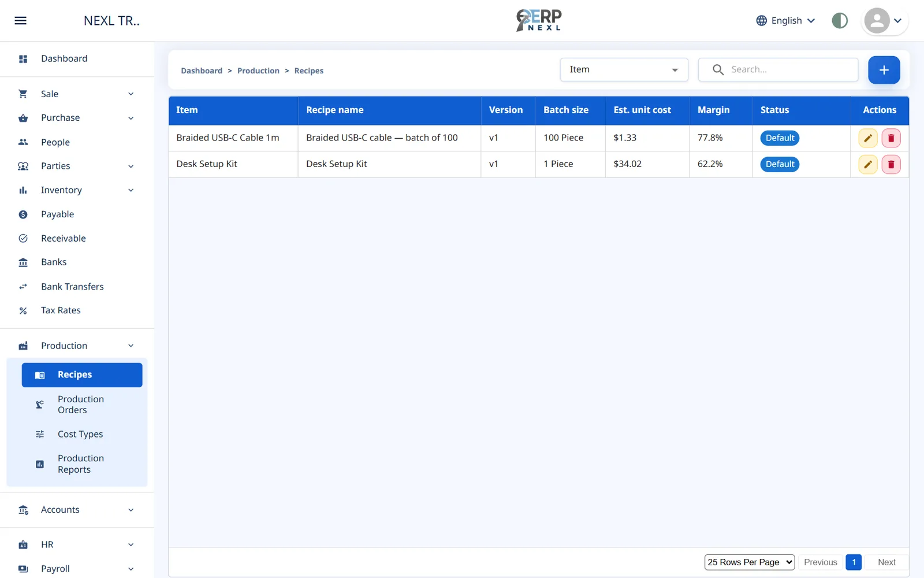The height and width of the screenshot is (578, 924).
Task: Click the Receivable check icon
Action: [23, 238]
